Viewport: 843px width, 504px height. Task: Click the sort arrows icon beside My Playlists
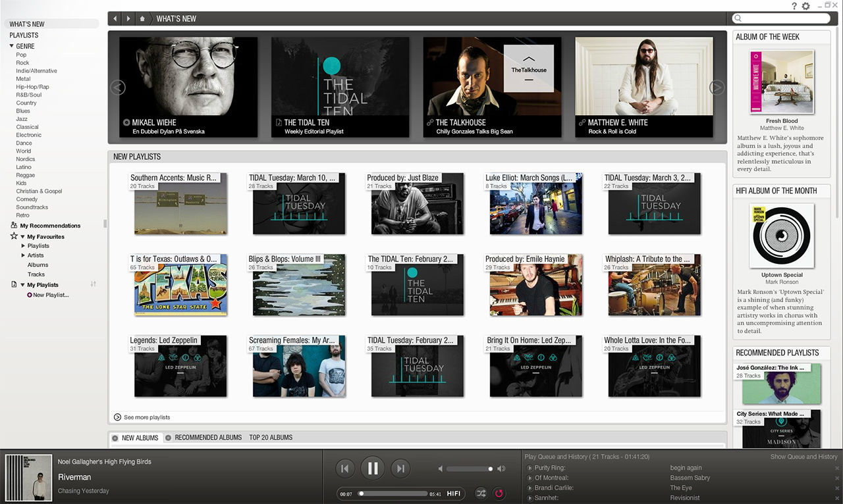click(93, 284)
